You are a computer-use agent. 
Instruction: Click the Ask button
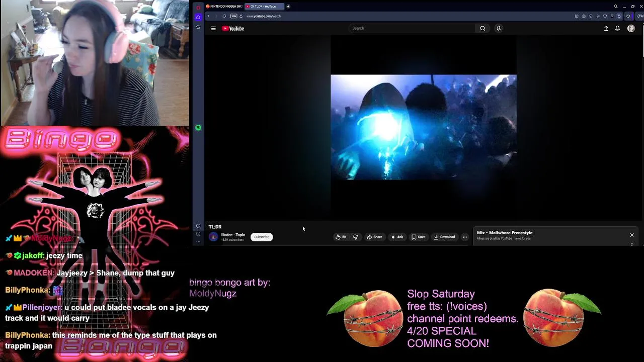click(397, 237)
